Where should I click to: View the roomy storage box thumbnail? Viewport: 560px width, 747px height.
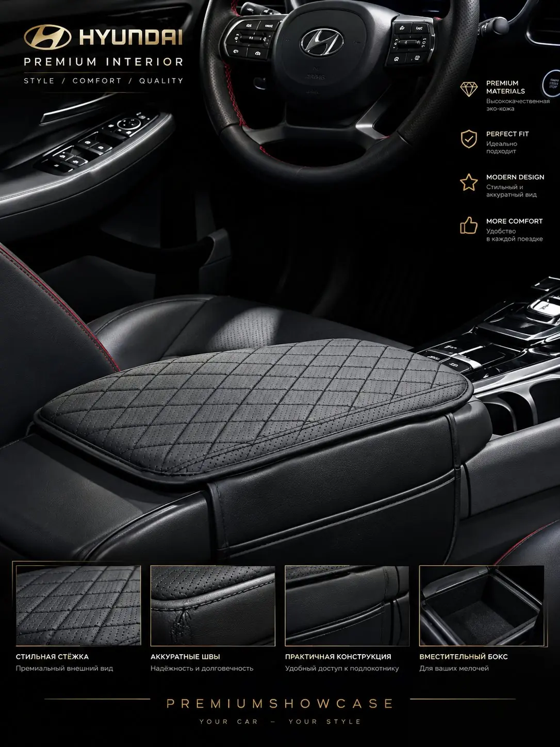(x=482, y=605)
